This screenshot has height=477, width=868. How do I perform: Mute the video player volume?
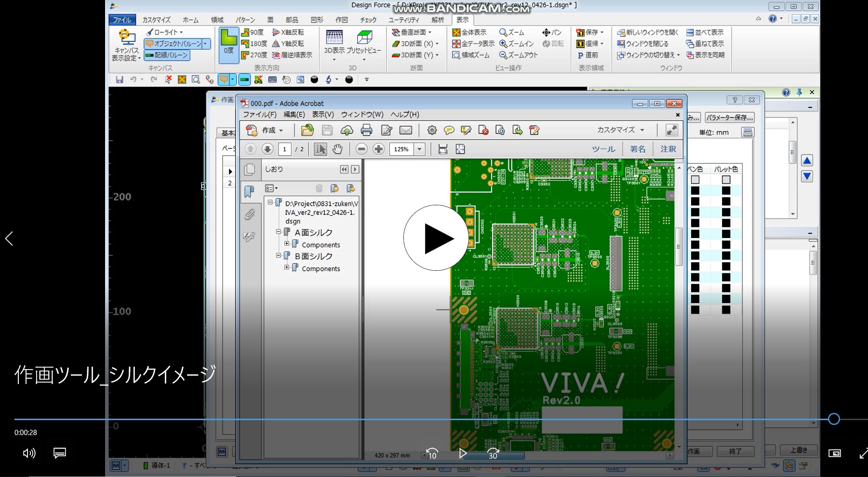coord(29,453)
